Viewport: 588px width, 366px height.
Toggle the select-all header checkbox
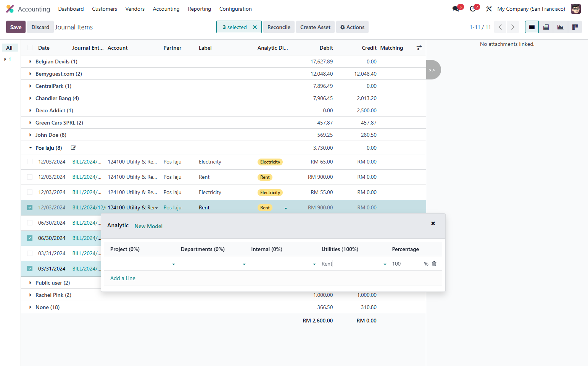click(x=30, y=48)
